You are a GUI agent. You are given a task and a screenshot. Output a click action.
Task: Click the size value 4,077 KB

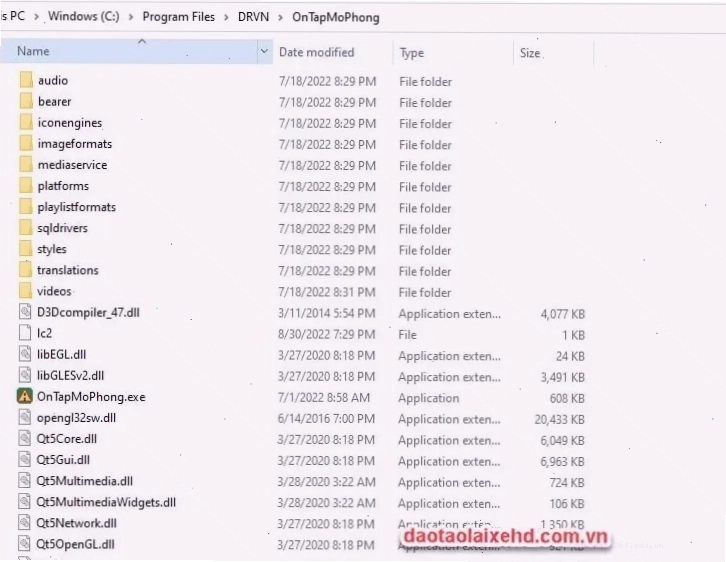[563, 314]
